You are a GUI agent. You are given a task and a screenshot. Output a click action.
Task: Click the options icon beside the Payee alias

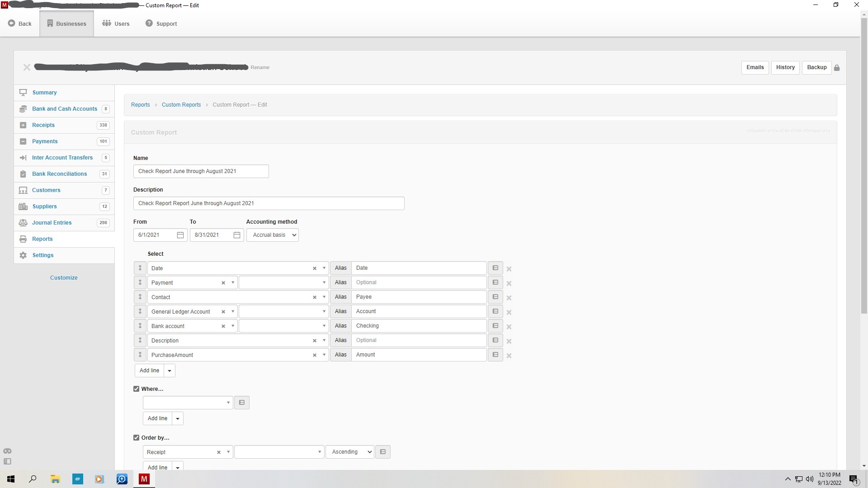click(495, 297)
